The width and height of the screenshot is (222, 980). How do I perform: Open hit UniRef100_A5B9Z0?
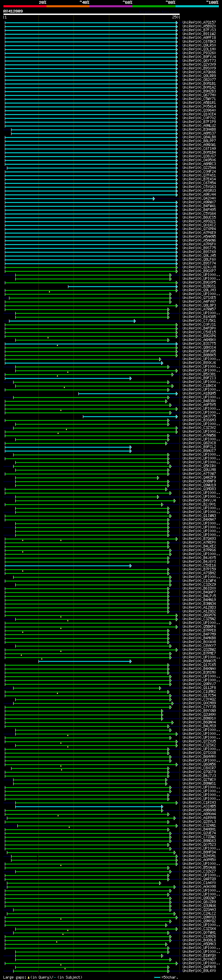click(199, 26)
